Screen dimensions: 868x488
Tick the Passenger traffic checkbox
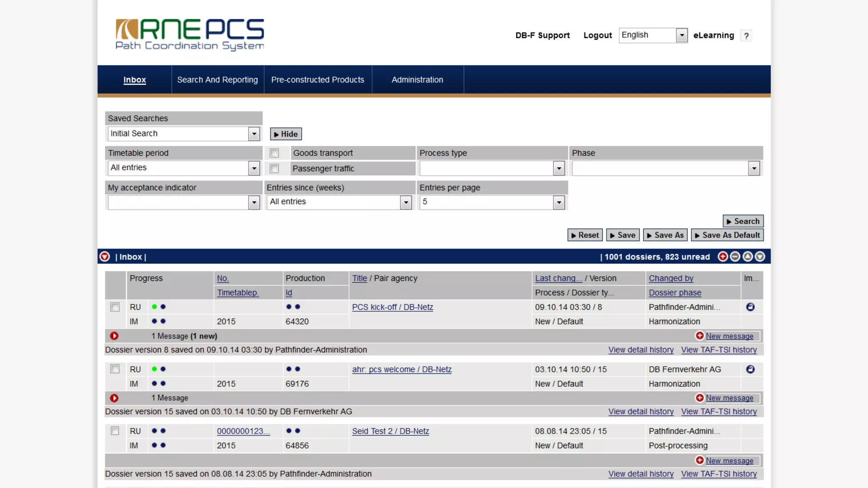[274, 169]
